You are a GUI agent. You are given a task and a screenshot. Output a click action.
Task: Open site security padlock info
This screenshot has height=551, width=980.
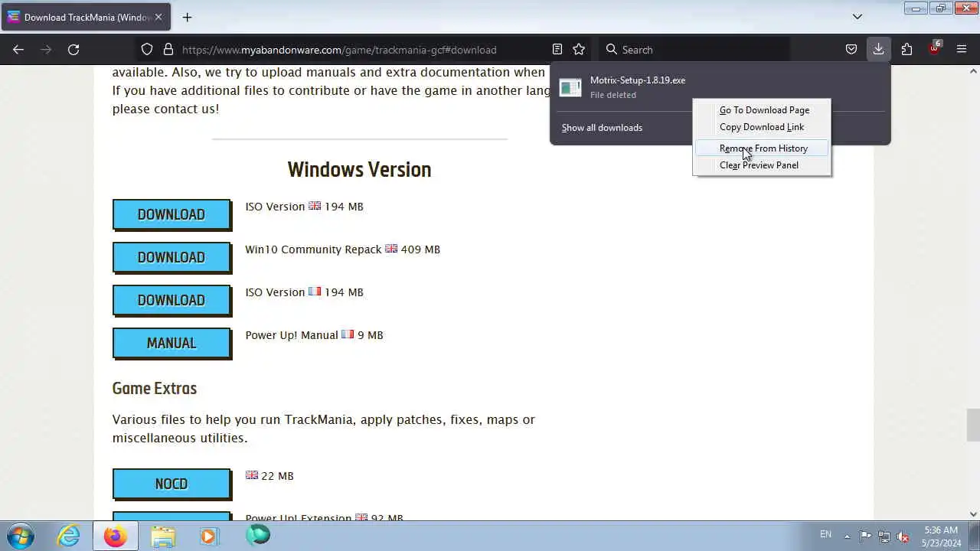point(168,49)
